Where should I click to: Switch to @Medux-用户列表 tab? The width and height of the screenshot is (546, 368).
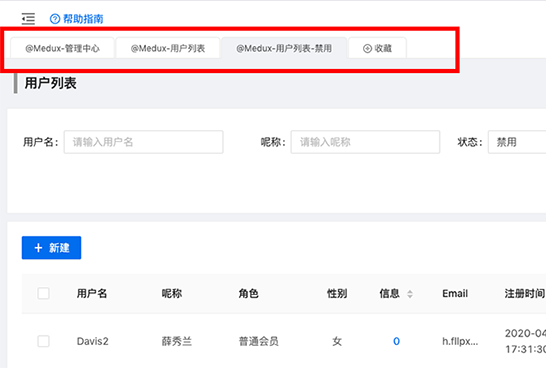[x=168, y=48]
